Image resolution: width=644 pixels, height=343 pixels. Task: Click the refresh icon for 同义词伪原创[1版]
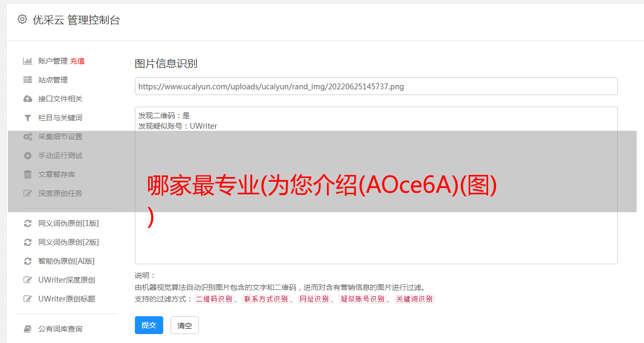[28, 223]
